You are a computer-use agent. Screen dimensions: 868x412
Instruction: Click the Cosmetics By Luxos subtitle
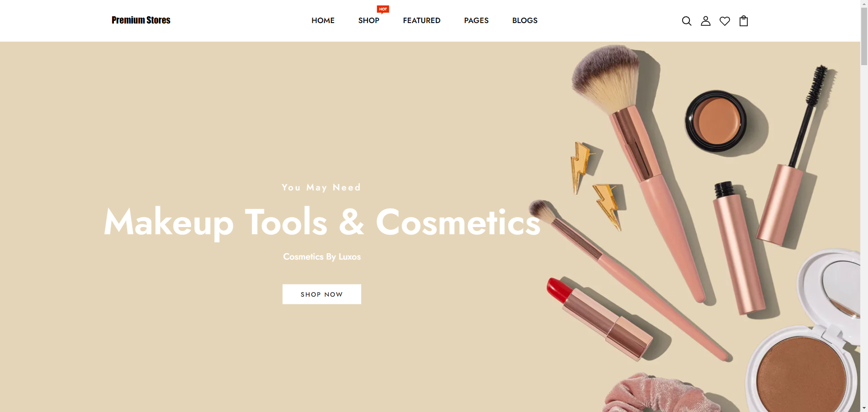click(x=321, y=256)
